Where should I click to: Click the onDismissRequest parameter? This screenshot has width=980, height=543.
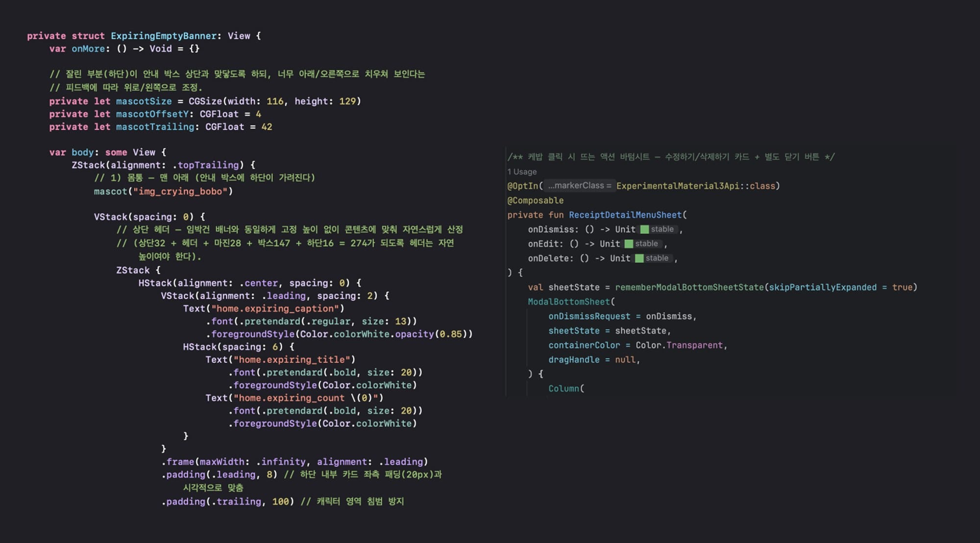coord(589,316)
